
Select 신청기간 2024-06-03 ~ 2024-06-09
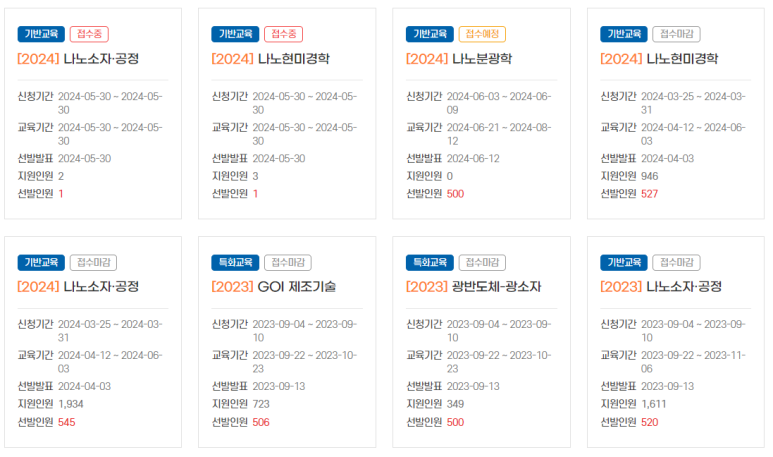click(x=499, y=103)
